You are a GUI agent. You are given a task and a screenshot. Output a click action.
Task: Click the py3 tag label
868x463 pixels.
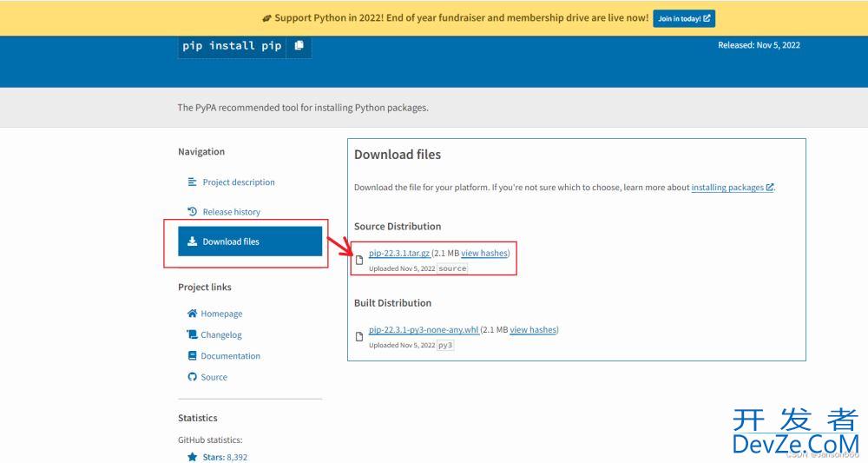[x=445, y=345]
